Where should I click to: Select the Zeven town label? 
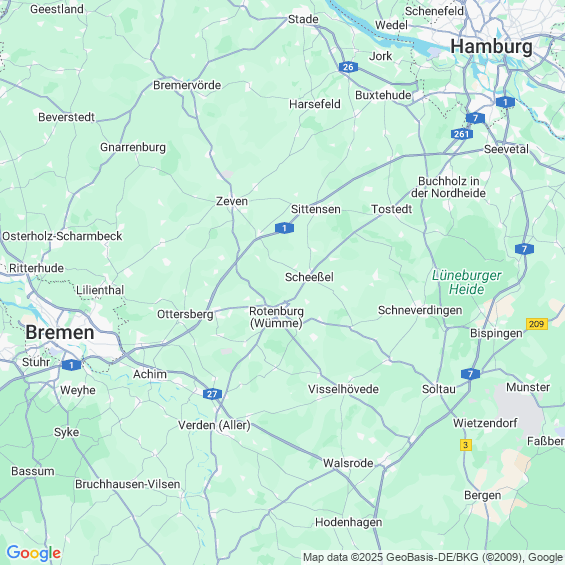click(x=232, y=201)
